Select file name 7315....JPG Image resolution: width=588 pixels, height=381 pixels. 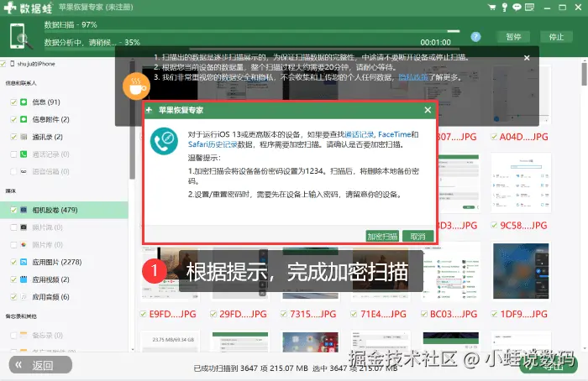pyautogui.click(x=313, y=314)
